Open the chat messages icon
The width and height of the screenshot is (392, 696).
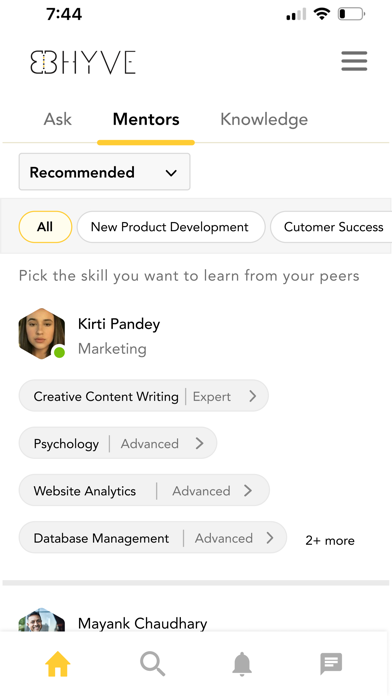tap(331, 664)
